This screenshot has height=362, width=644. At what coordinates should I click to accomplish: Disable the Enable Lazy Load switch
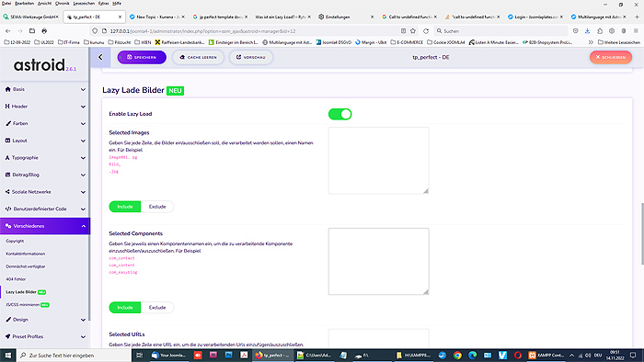pos(339,114)
